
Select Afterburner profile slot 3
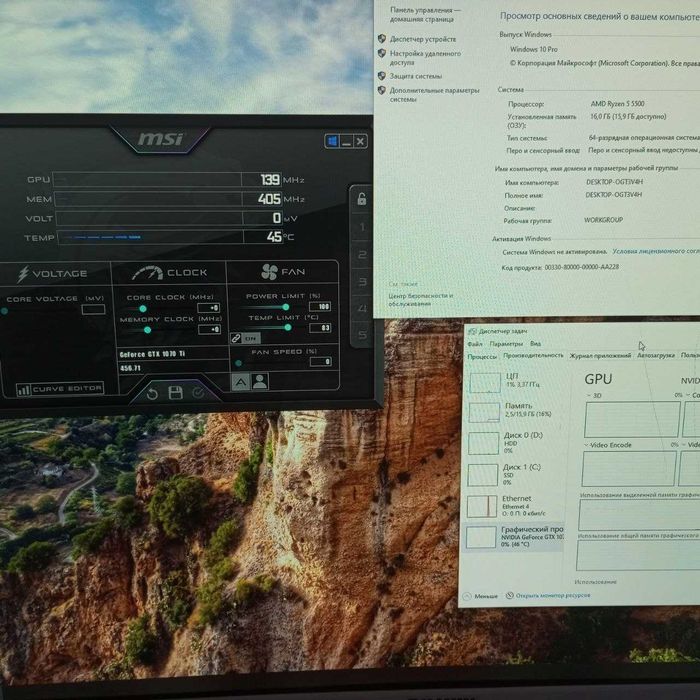[x=362, y=282]
